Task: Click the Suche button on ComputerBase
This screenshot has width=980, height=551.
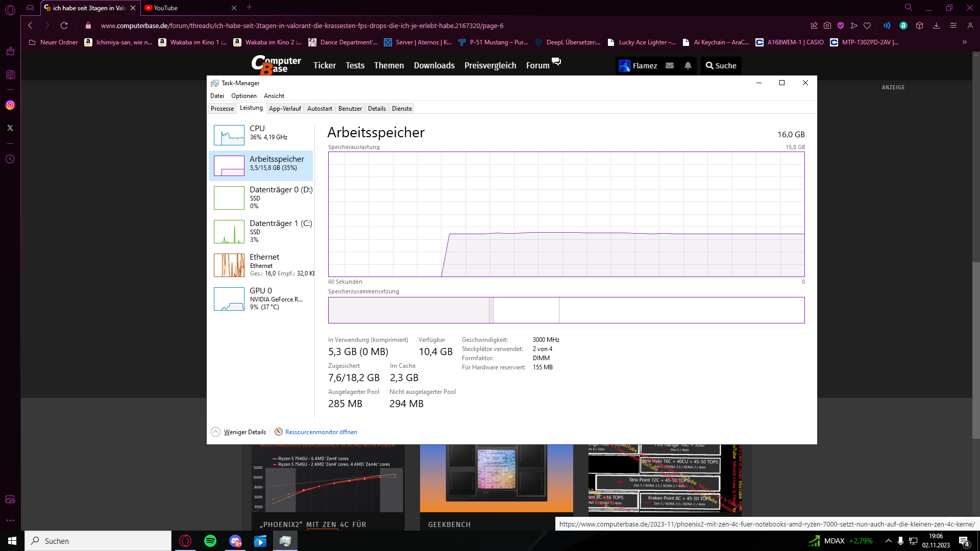Action: click(721, 66)
